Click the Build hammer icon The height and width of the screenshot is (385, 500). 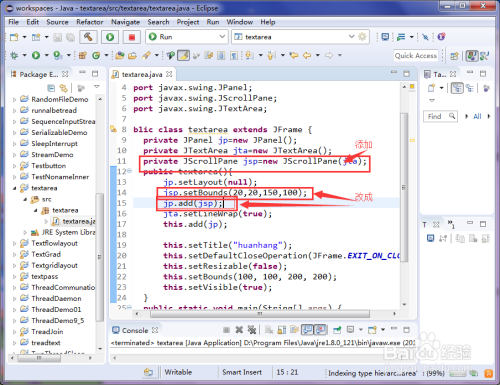coord(88,37)
